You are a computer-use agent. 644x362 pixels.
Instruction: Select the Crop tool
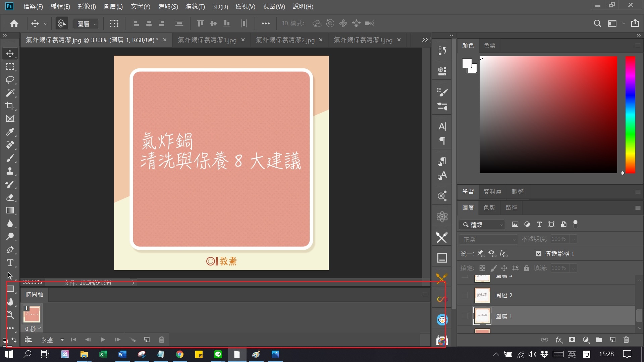click(x=10, y=106)
